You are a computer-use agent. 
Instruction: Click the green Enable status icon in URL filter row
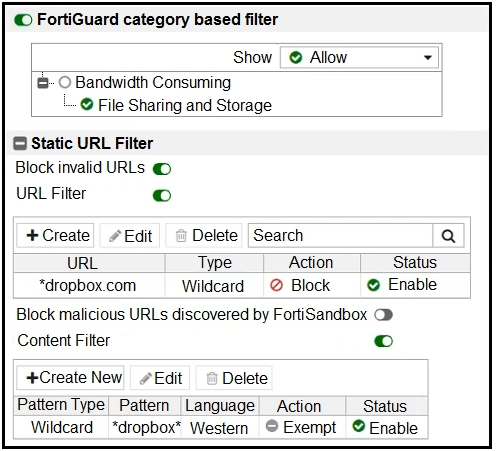click(x=373, y=285)
